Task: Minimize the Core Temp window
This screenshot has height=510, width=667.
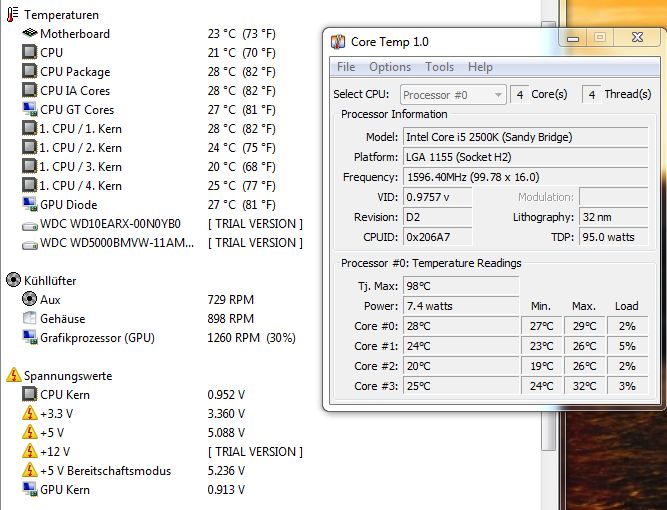Action: 573,38
